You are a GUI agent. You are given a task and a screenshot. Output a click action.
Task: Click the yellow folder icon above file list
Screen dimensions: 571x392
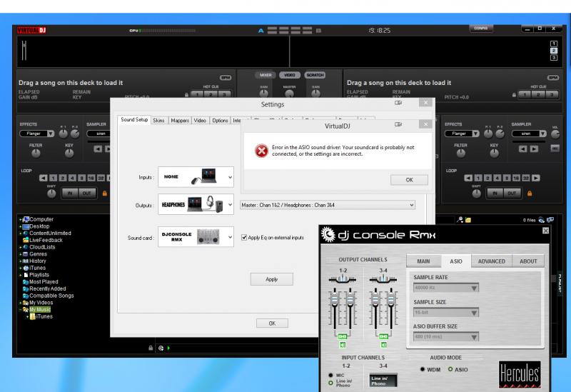click(468, 220)
